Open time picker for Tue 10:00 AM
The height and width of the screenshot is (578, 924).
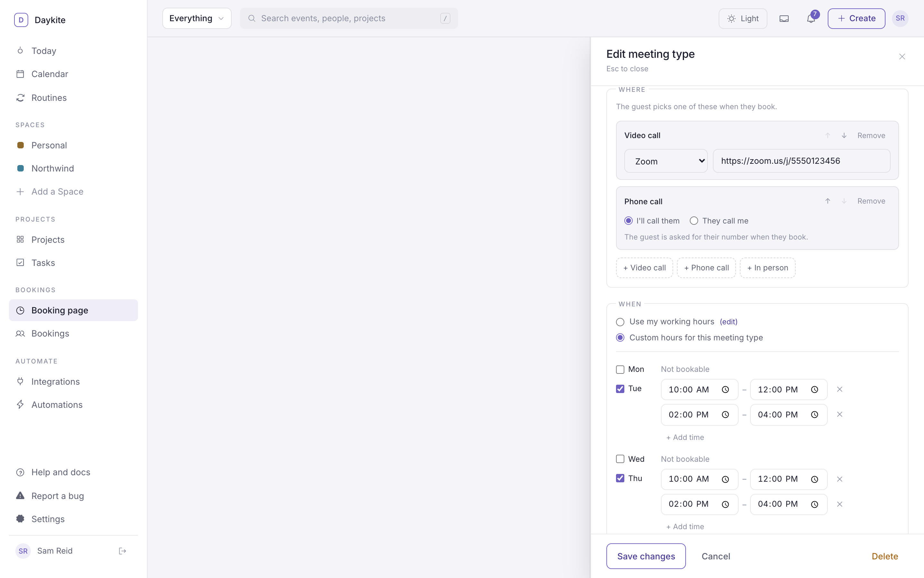[725, 390]
